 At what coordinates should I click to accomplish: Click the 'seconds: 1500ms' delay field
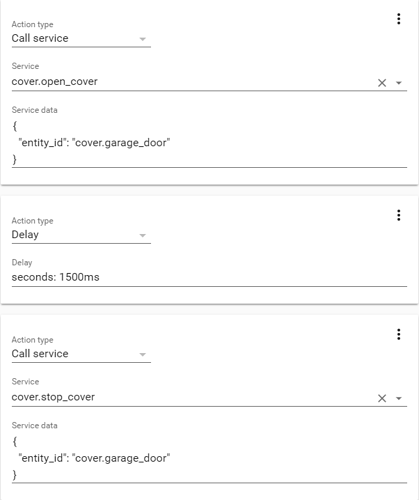click(209, 277)
